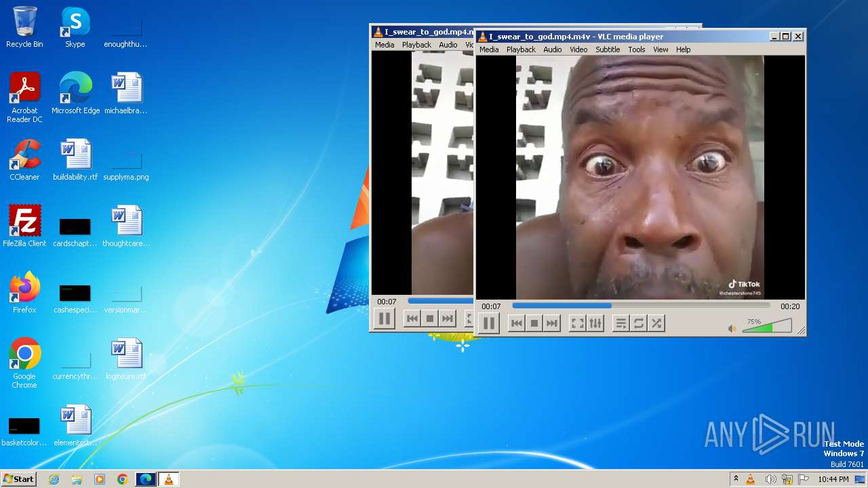The image size is (868, 488).
Task: Open Windows Explorer from the taskbar
Action: [x=77, y=479]
